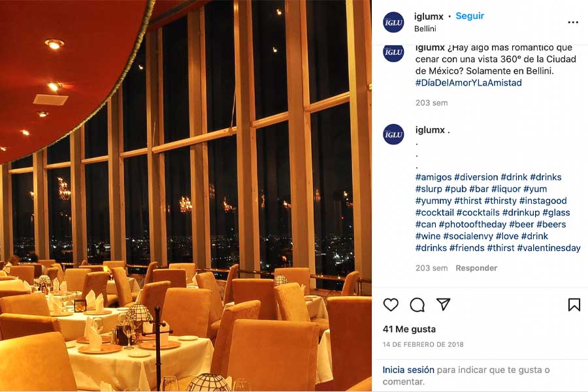Open the restaurant photo of the post
588x392 pixels.
(x=186, y=196)
